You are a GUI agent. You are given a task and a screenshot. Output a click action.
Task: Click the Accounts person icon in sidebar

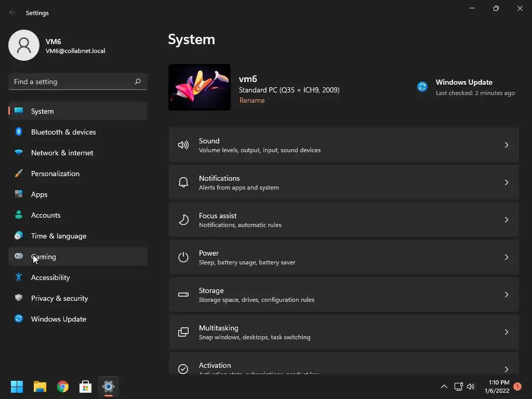[x=19, y=215]
